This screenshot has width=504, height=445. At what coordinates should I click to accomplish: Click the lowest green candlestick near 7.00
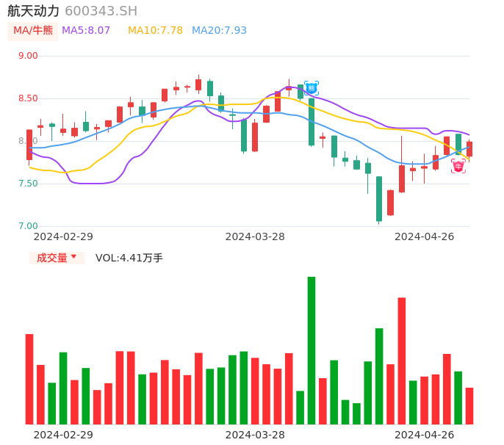coord(379,198)
